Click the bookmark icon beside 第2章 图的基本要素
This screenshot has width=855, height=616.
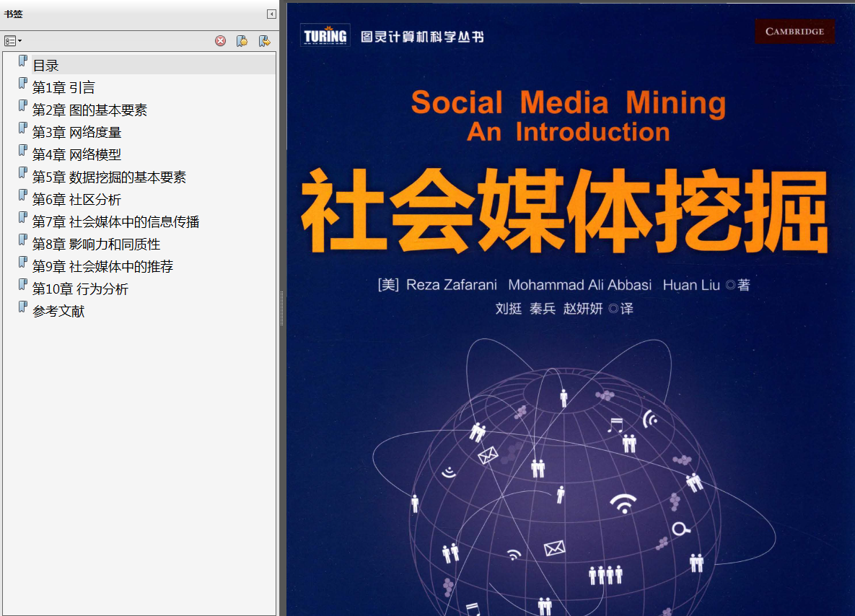(x=22, y=106)
